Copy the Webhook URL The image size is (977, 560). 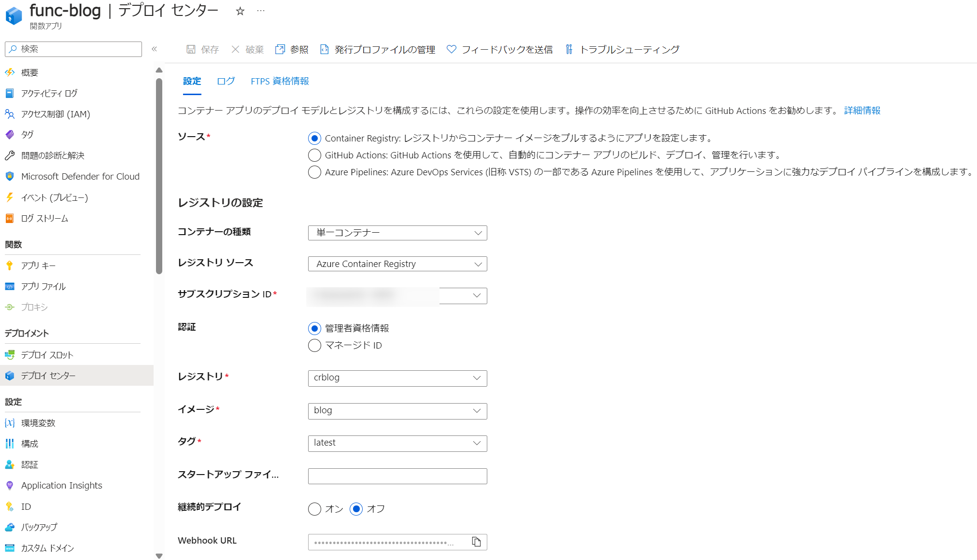[x=476, y=542]
